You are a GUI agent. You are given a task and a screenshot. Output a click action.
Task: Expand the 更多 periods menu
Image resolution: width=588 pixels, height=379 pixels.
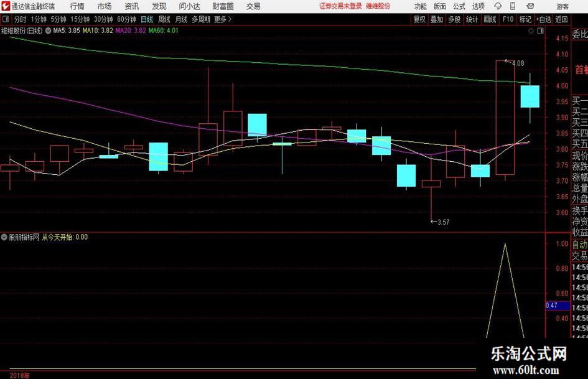[223, 19]
